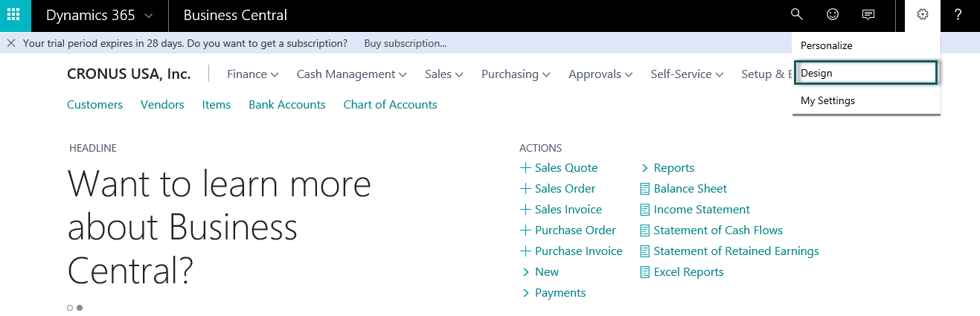Open the app launcher waffle icon

point(15,15)
